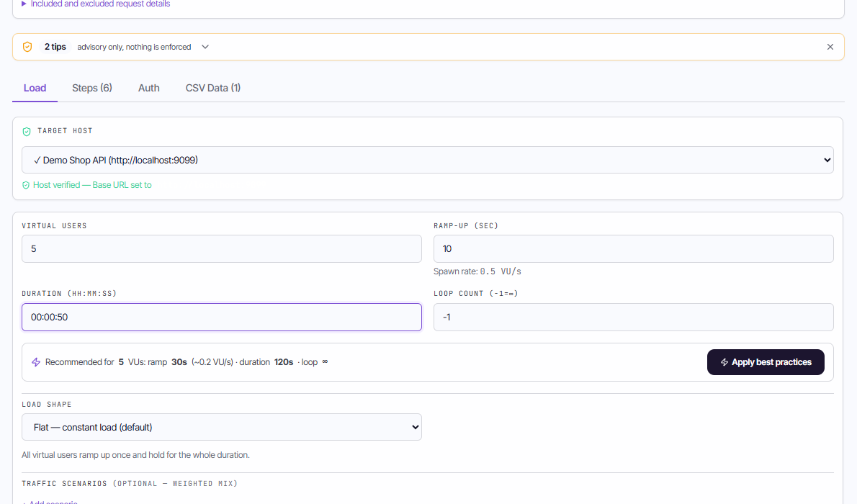Click 'All virtual users ramp up once' description

point(135,455)
